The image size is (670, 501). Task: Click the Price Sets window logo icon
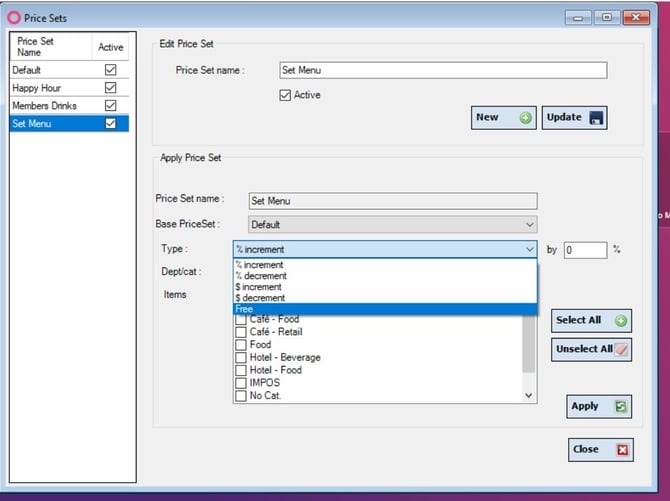(14, 18)
